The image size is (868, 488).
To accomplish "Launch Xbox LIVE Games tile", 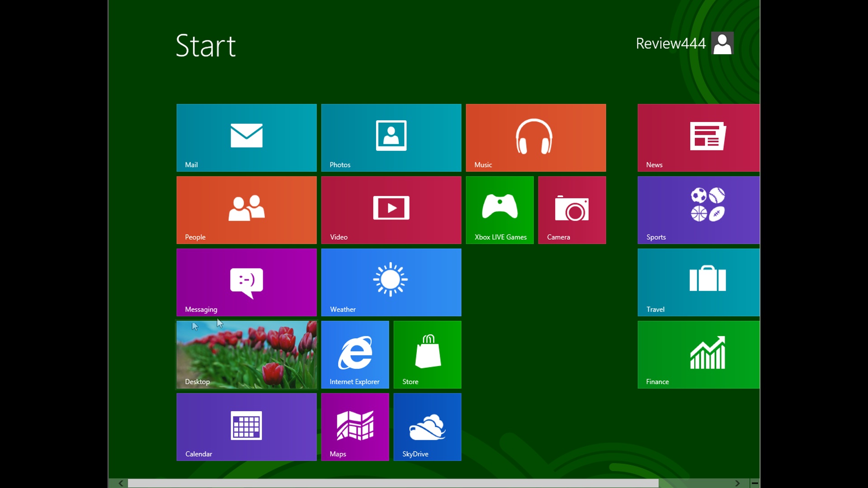I will (500, 210).
